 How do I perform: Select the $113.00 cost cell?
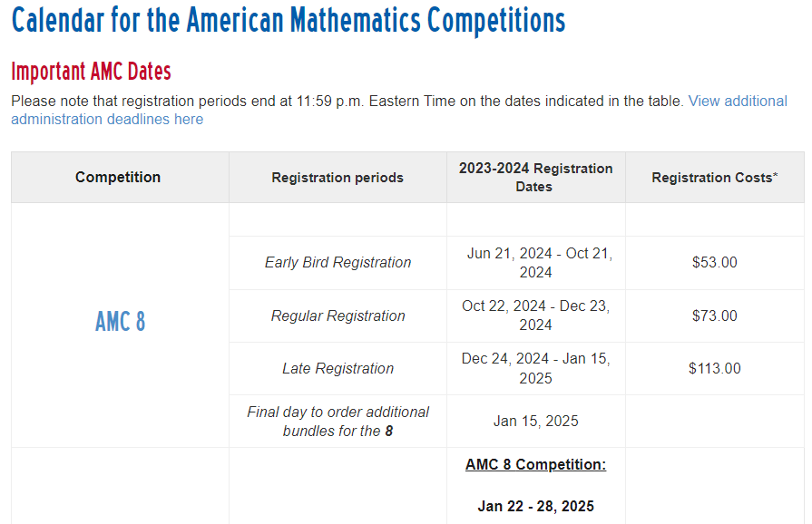pos(715,368)
